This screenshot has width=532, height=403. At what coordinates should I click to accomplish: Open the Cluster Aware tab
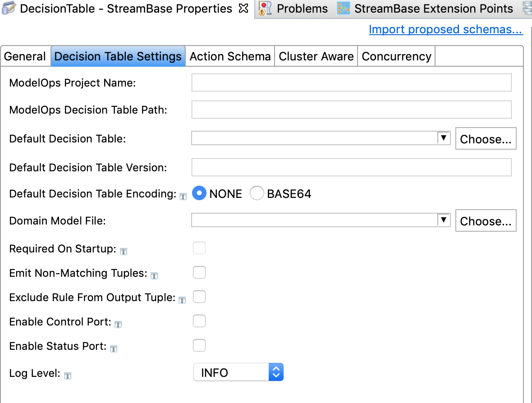click(x=316, y=56)
